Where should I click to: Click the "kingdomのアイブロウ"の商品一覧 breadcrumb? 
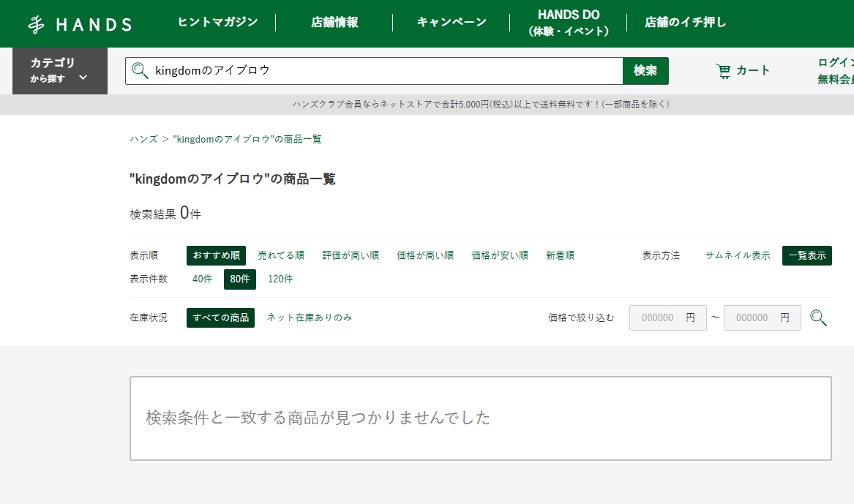tap(247, 139)
